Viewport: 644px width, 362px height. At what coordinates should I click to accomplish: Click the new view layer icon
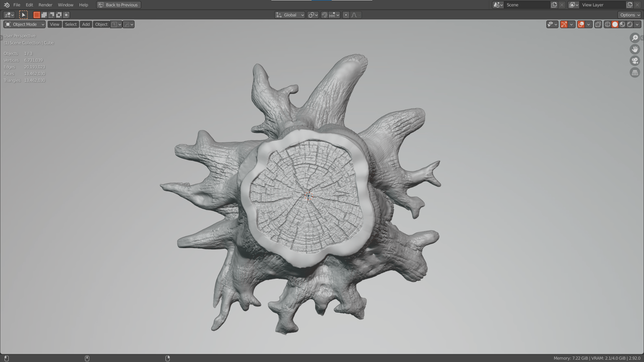[x=629, y=5]
